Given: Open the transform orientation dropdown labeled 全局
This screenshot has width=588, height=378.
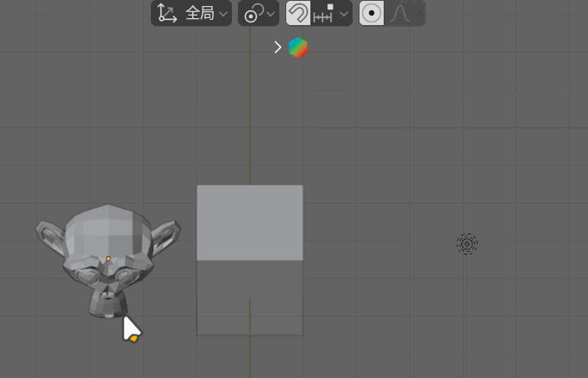Looking at the screenshot, I should (x=191, y=14).
